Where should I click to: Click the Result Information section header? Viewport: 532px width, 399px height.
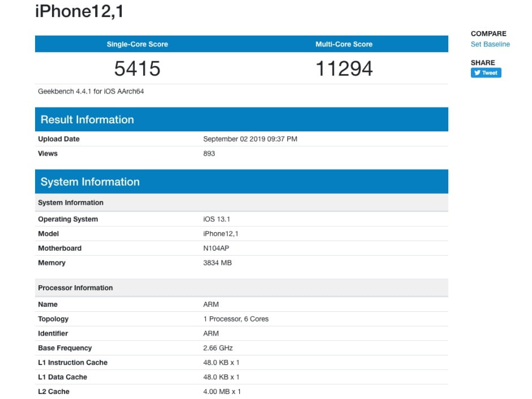point(87,119)
